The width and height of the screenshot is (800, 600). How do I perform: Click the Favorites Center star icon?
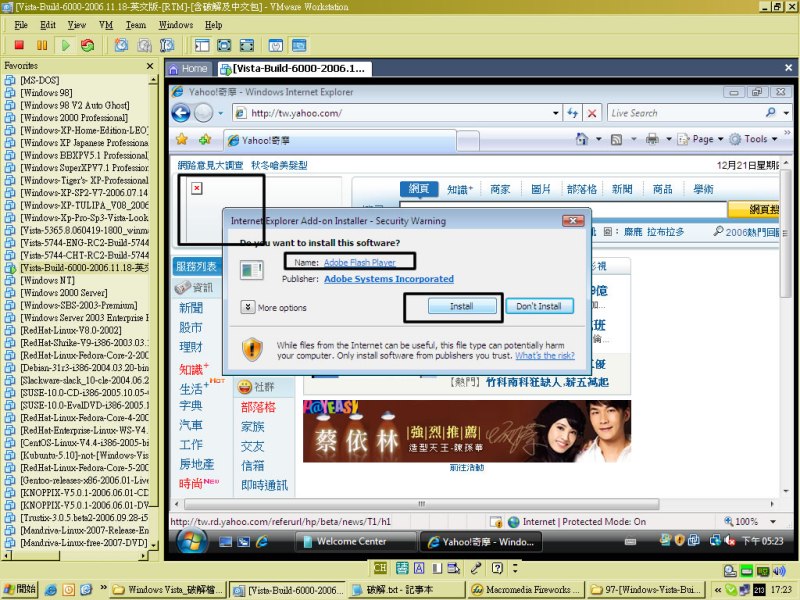click(x=182, y=139)
